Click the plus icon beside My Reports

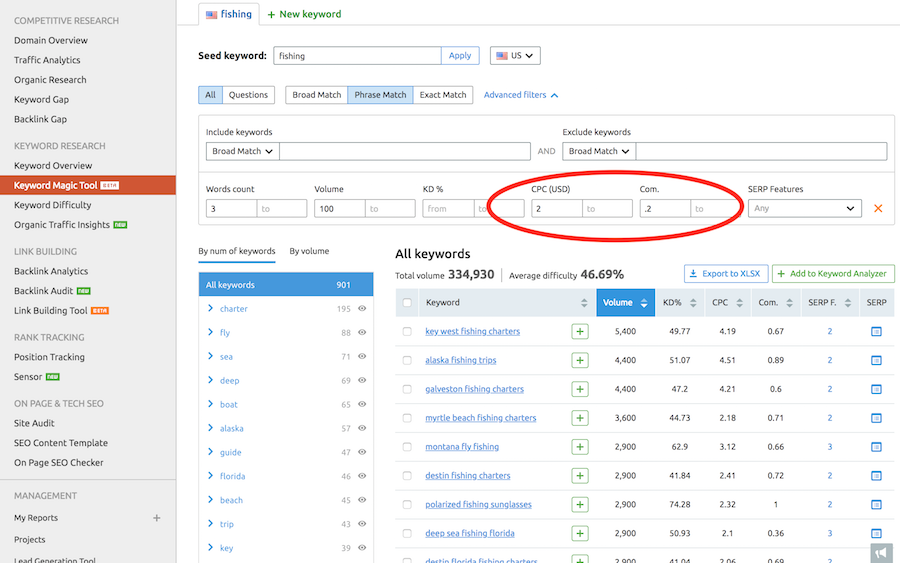[x=157, y=518]
